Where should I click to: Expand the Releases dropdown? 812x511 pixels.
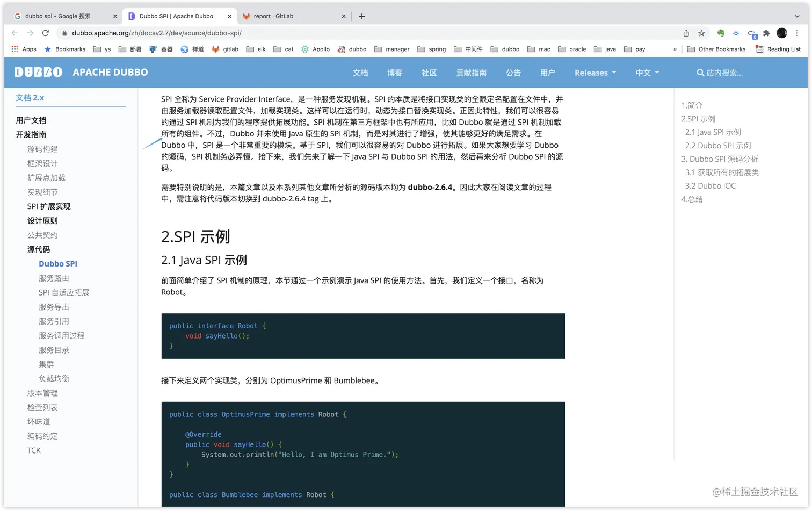[595, 73]
